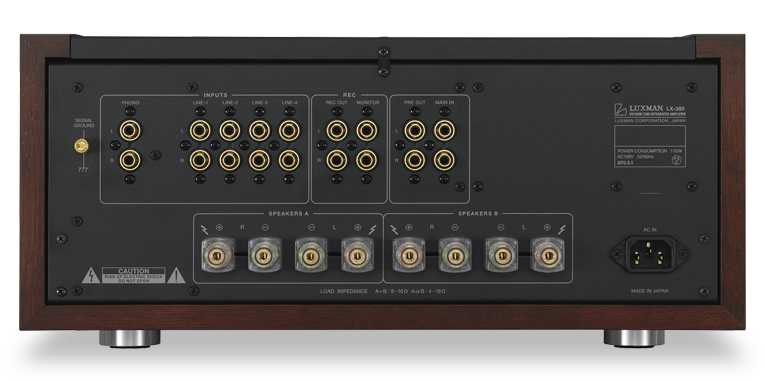Choose the LINE-2 right channel input jack

coord(230,160)
